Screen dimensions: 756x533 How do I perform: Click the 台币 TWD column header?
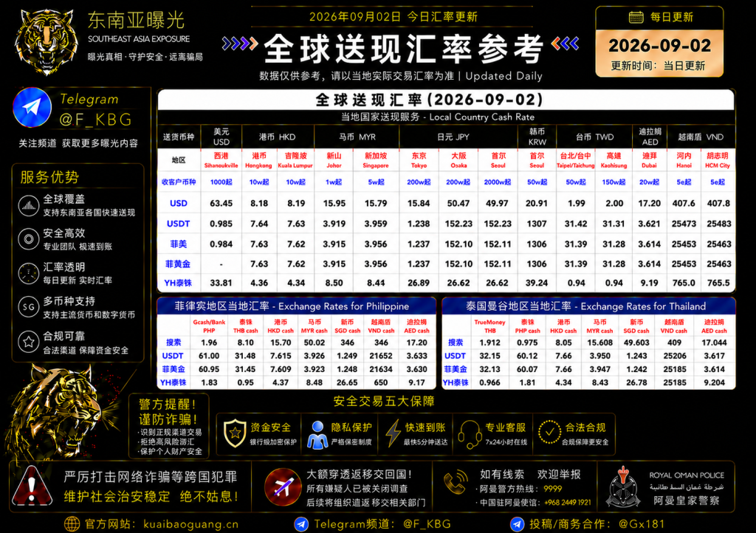point(594,137)
